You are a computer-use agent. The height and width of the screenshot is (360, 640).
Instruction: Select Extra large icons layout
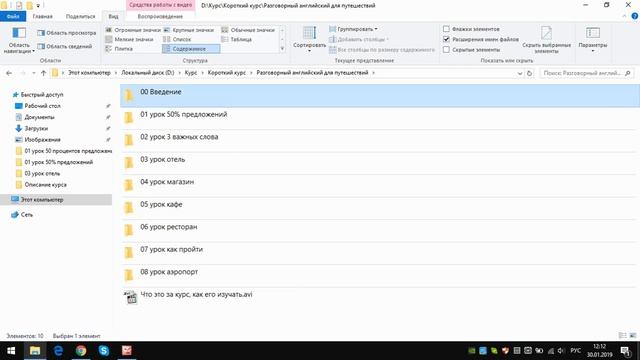pyautogui.click(x=133, y=30)
